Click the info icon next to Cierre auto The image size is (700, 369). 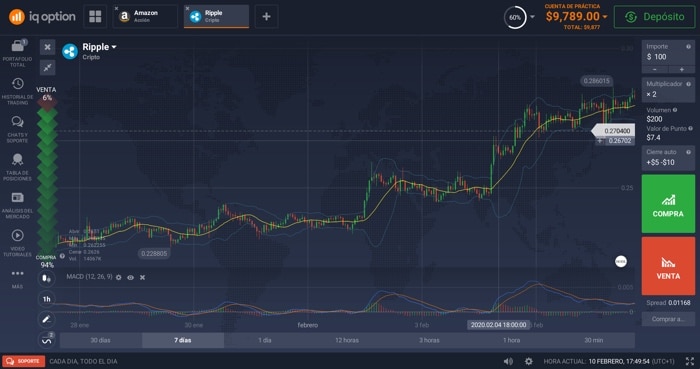coord(688,152)
